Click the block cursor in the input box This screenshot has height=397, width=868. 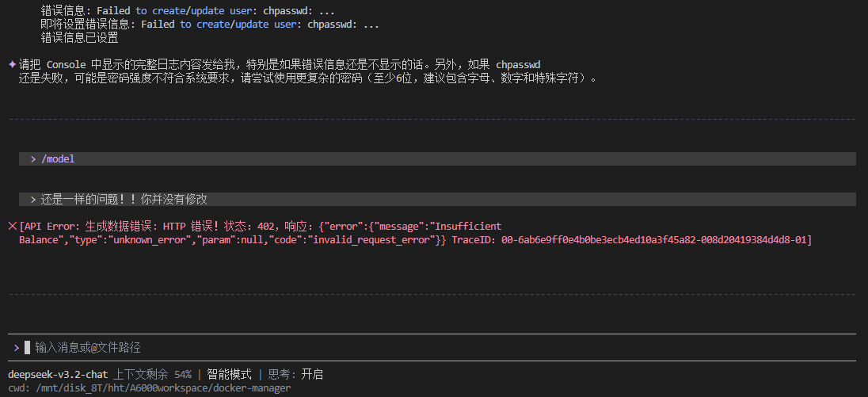point(27,348)
